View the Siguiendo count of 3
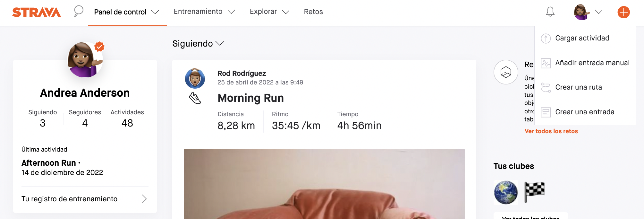 pyautogui.click(x=43, y=123)
